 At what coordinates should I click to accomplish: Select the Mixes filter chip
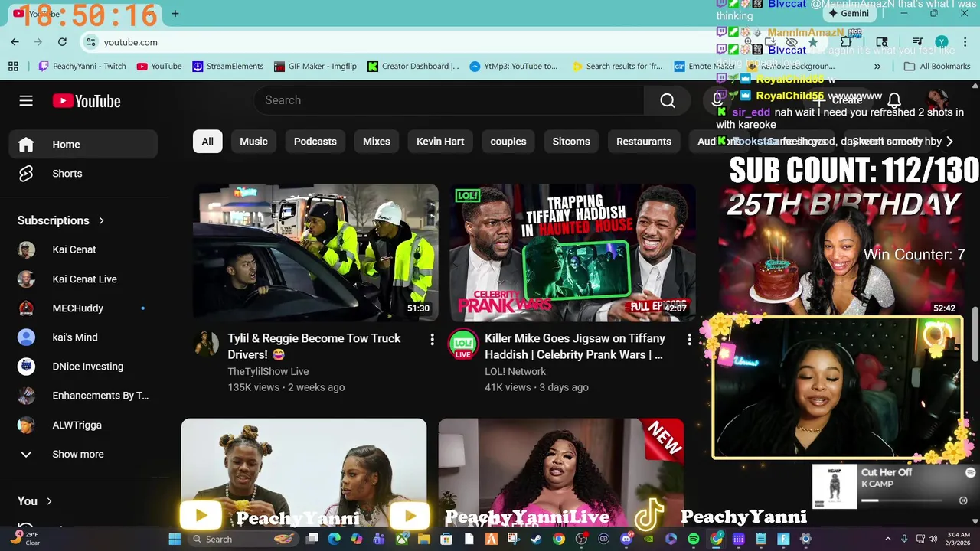click(377, 142)
